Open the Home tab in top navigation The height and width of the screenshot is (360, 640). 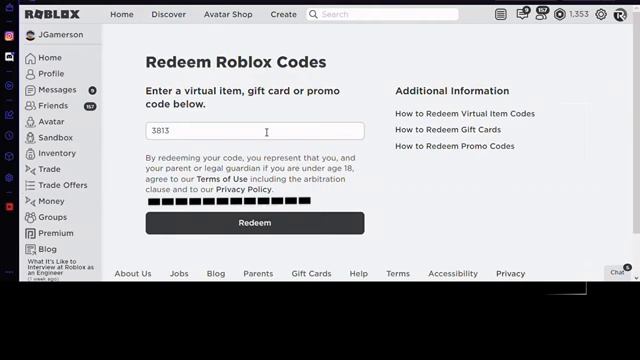pyautogui.click(x=122, y=14)
